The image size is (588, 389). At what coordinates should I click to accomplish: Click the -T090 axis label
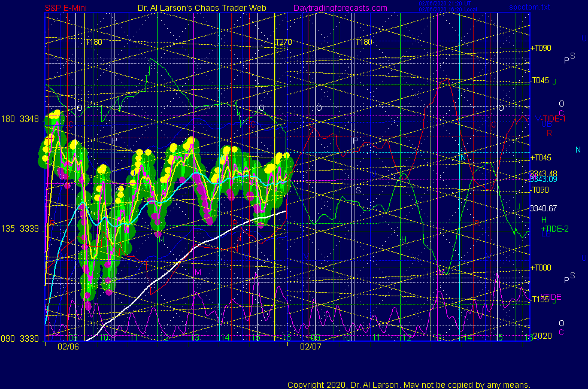(x=540, y=190)
